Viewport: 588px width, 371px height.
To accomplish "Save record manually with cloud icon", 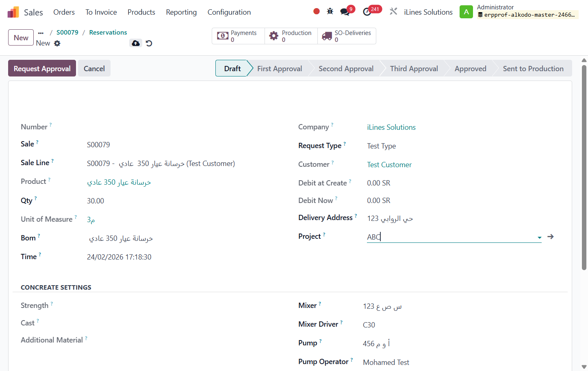I will pyautogui.click(x=136, y=43).
